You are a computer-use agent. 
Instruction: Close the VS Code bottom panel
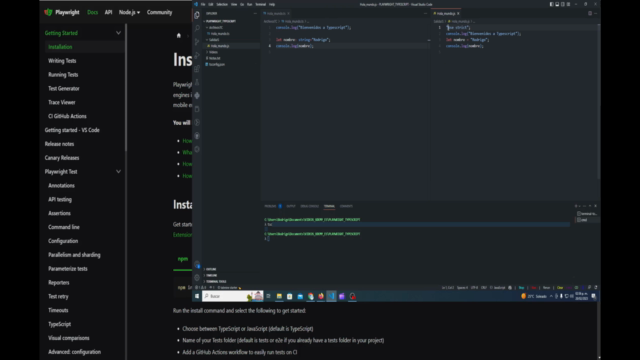tap(595, 206)
